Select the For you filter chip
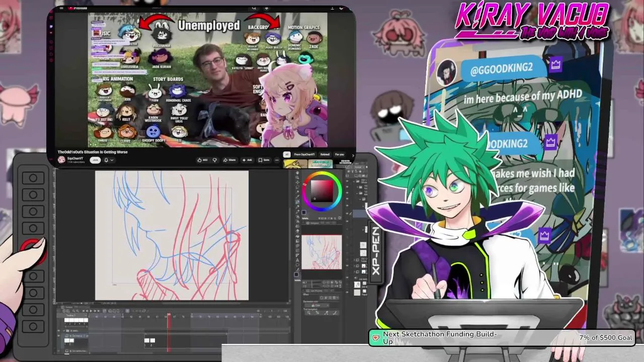The image size is (644, 362). pos(340,154)
